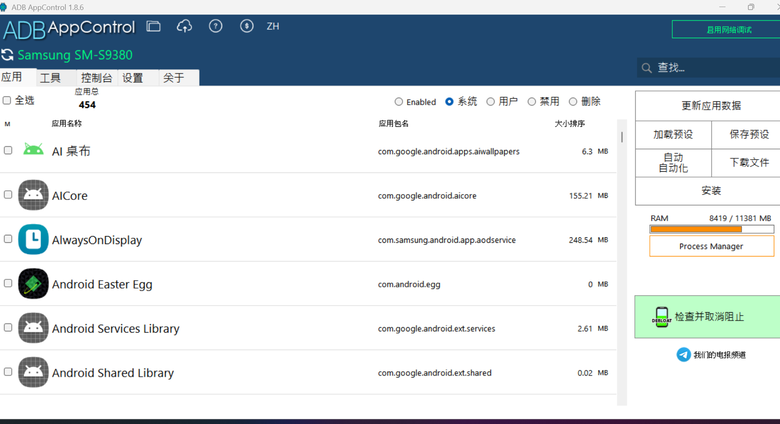
Task: Click the 更新应用数据 button
Action: click(708, 106)
